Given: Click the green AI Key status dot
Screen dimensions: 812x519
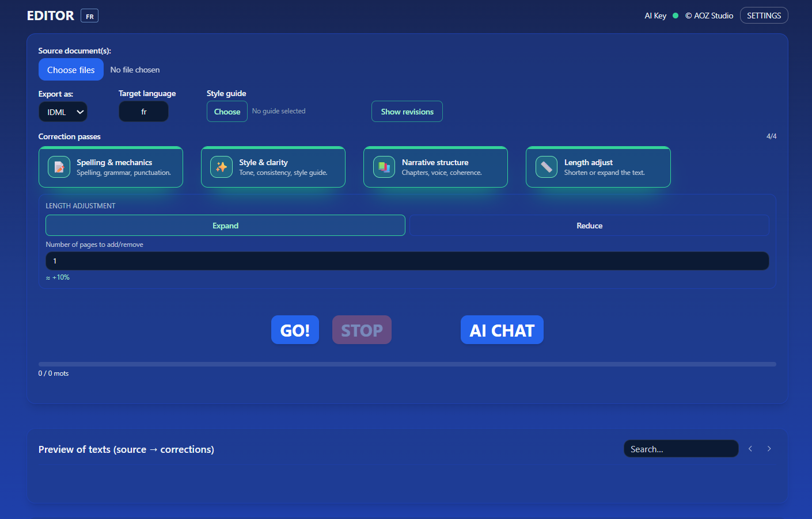Looking at the screenshot, I should click(x=676, y=16).
